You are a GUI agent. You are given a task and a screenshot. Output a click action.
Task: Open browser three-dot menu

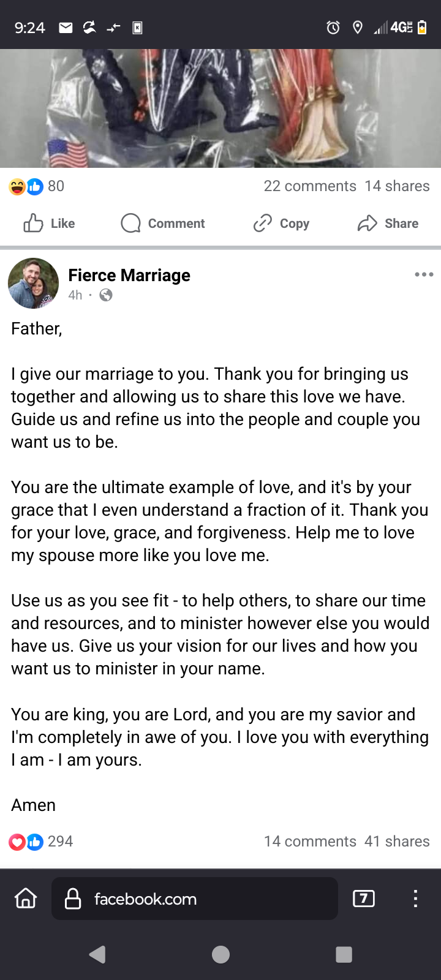[x=415, y=899]
